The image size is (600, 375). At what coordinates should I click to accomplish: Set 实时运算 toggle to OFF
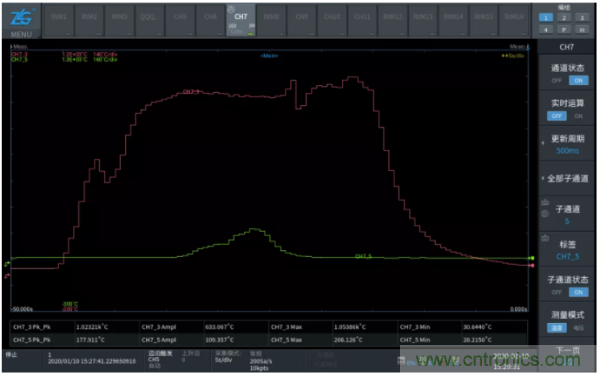click(x=556, y=116)
